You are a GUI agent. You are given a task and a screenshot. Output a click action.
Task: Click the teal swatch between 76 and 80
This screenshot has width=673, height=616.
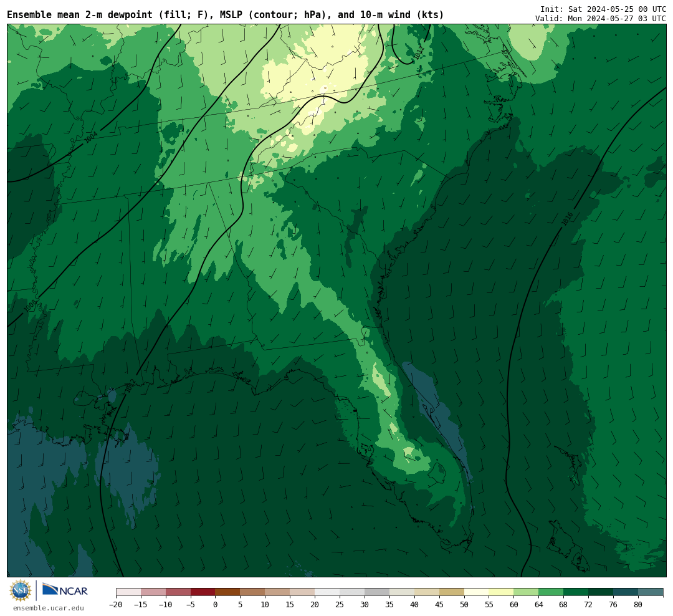click(x=626, y=592)
